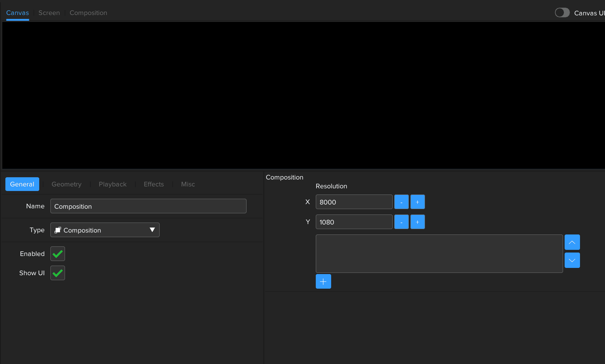The image size is (605, 364).
Task: Click the move up arrow beside list
Action: [572, 242]
